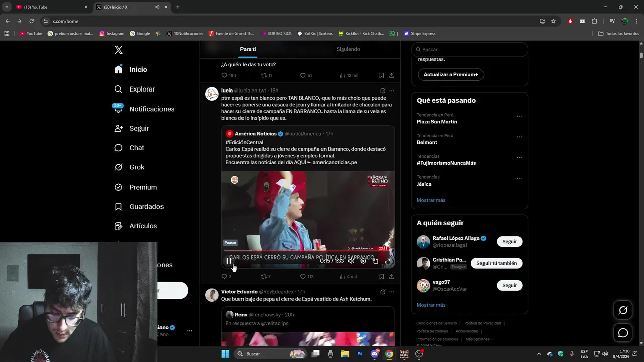The width and height of the screenshot is (644, 362).
Task: Open Seguir in the sidebar
Action: 132,128
